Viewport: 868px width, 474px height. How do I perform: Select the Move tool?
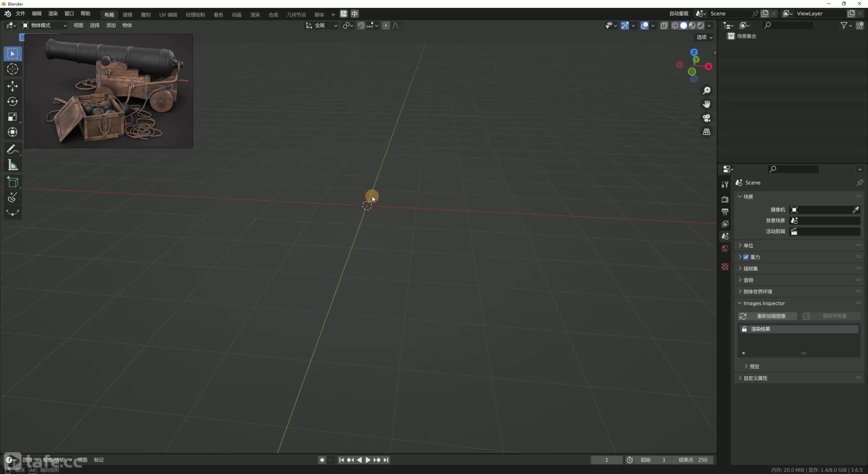(13, 86)
